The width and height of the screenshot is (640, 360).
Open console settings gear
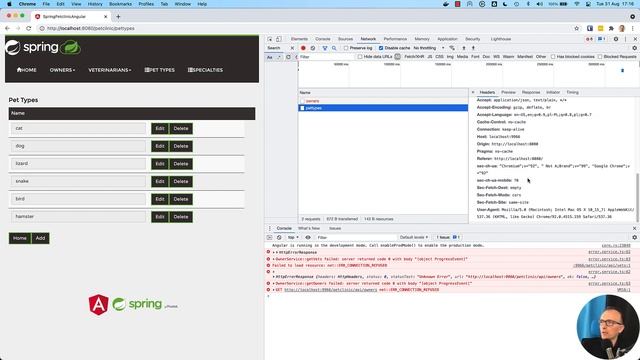tap(634, 238)
